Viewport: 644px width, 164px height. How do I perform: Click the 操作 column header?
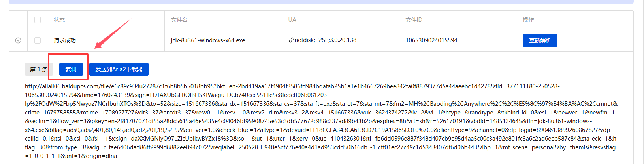(528, 20)
